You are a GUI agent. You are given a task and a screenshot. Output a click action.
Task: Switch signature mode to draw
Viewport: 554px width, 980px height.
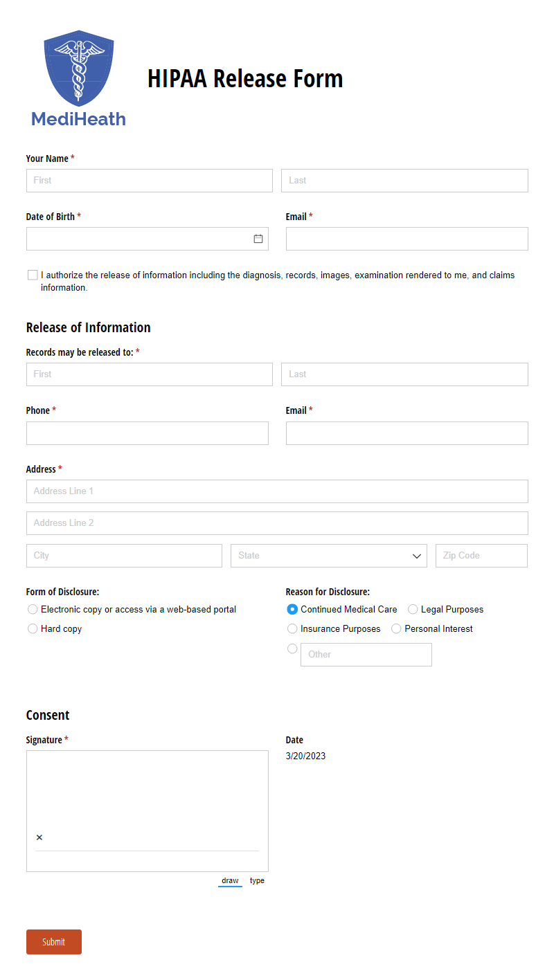click(230, 881)
